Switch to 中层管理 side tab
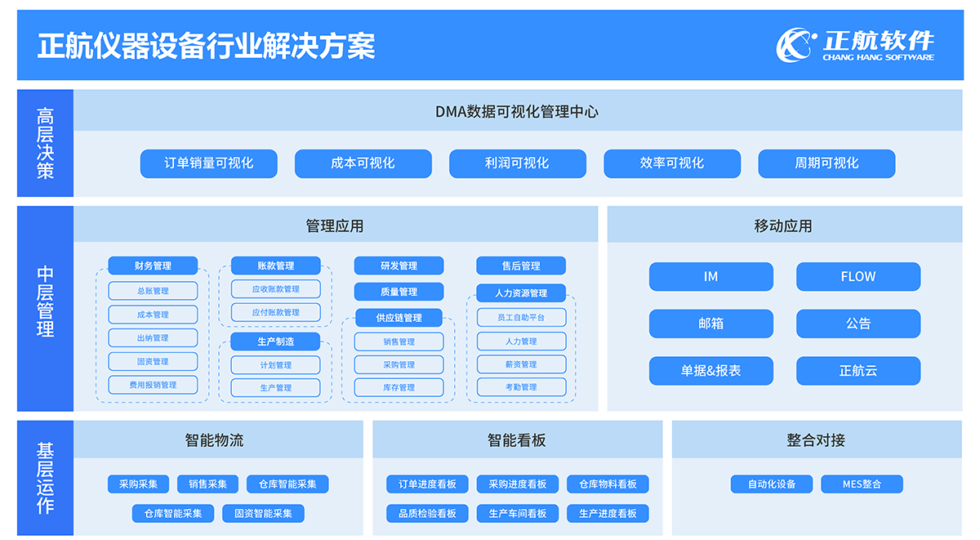 click(45, 309)
